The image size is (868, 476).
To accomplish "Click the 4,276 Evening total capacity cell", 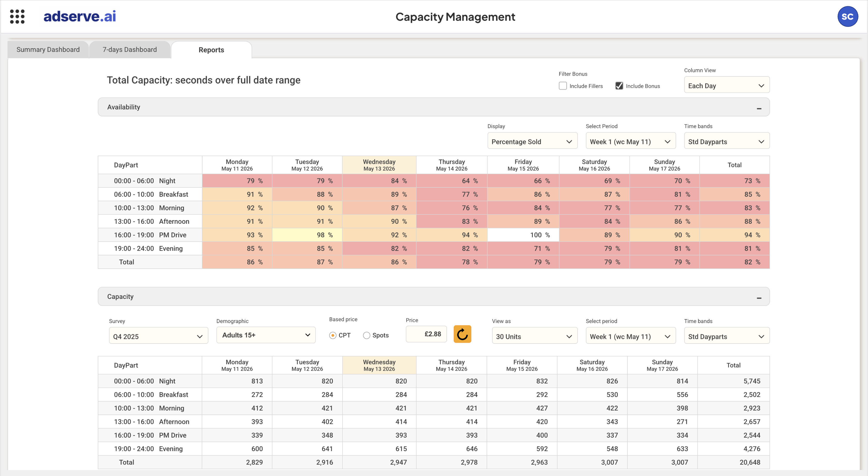I will click(x=733, y=449).
